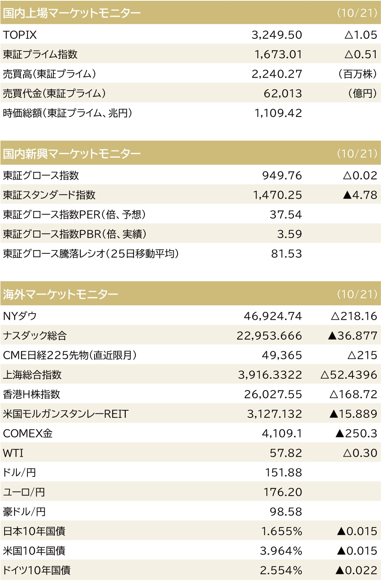
Task: Click the 東証プライム指数 value 1,673.01
Action: 278,54
